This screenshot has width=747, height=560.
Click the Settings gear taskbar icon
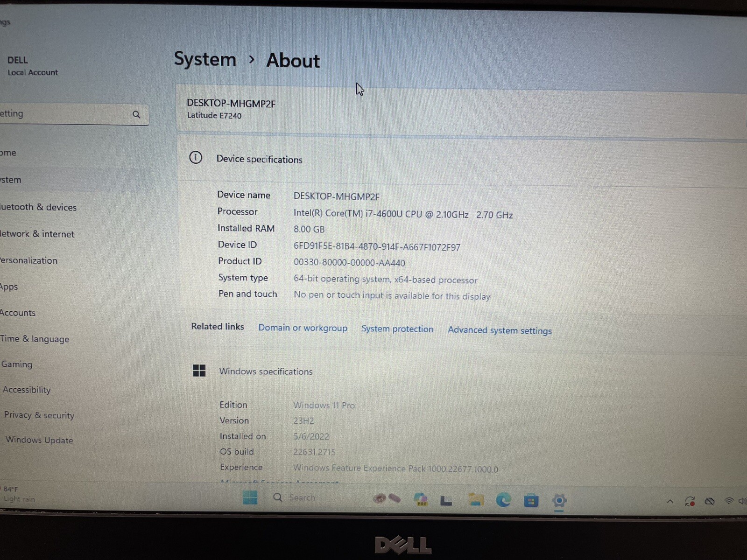[x=559, y=501]
